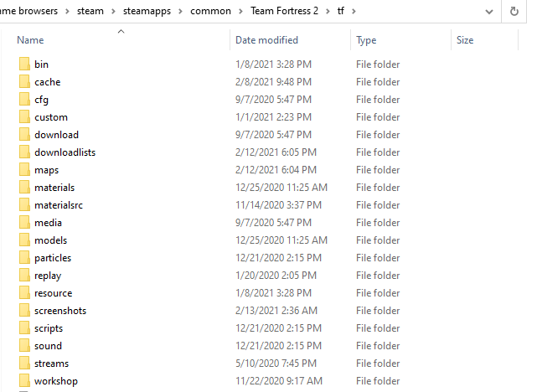Open address bar history dropdown
Image resolution: width=537 pixels, height=392 pixels.
coord(488,12)
